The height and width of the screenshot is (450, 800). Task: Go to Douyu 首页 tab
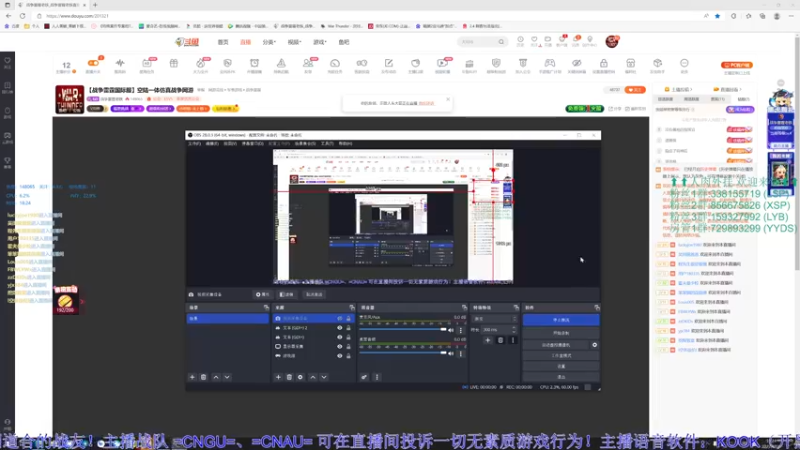click(x=223, y=42)
